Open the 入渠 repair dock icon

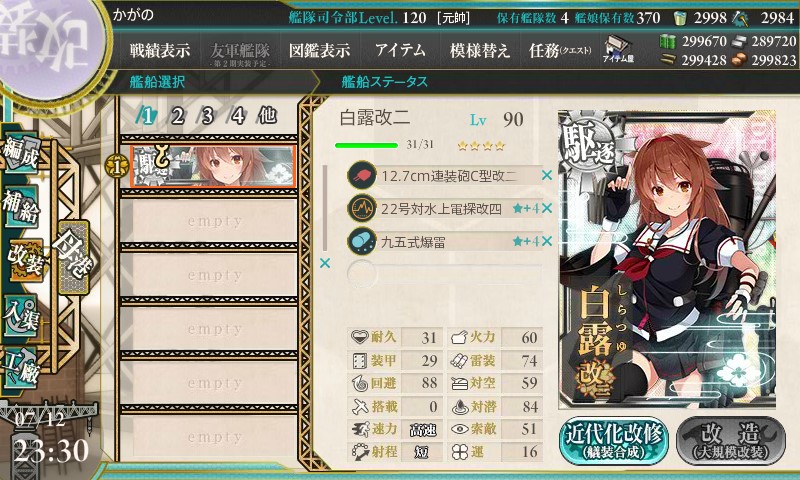click(x=21, y=314)
